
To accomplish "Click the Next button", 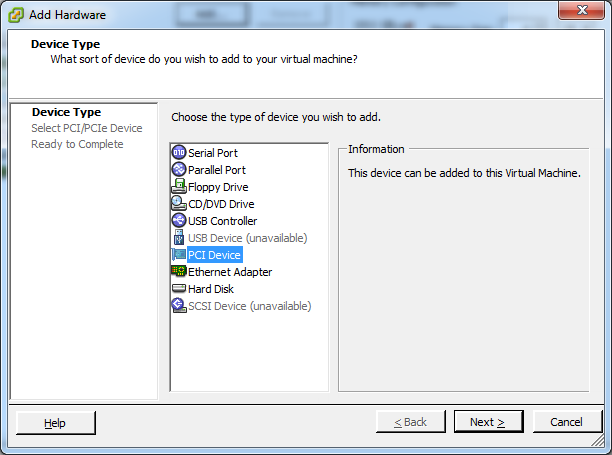I will click(488, 422).
